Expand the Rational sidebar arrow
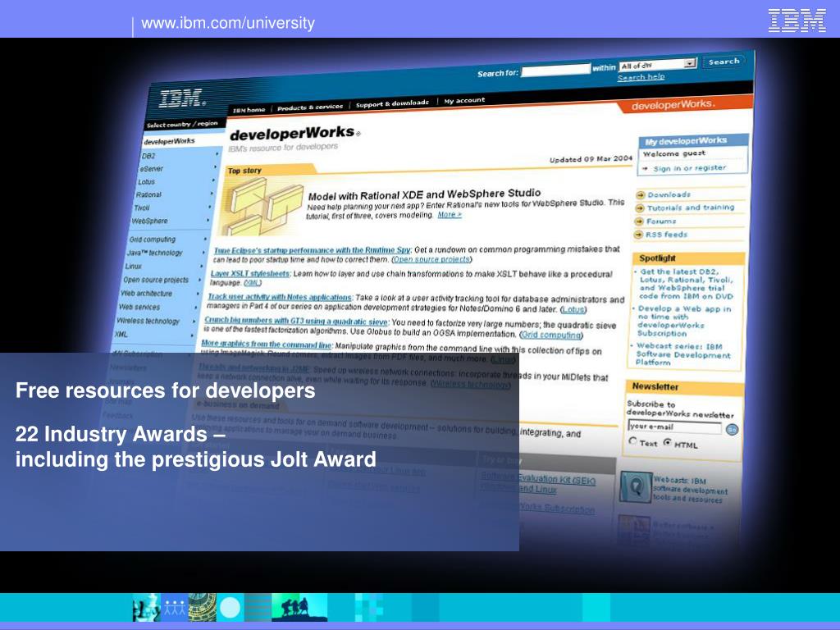The width and height of the screenshot is (840, 630). point(211,194)
